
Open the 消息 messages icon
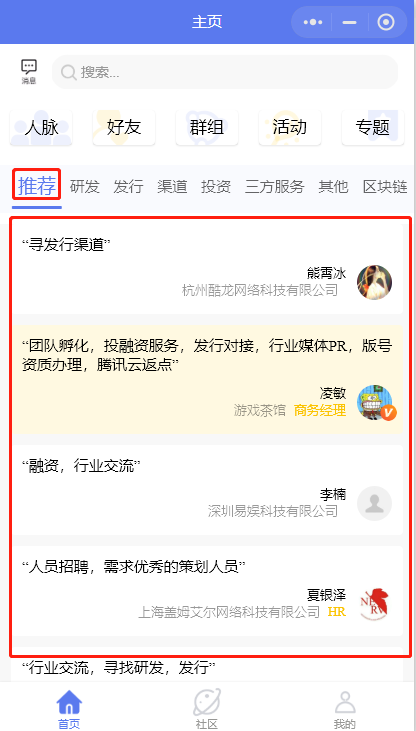(29, 72)
